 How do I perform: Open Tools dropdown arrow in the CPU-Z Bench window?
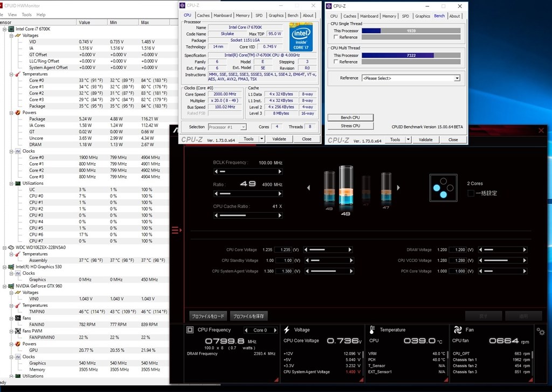[408, 139]
